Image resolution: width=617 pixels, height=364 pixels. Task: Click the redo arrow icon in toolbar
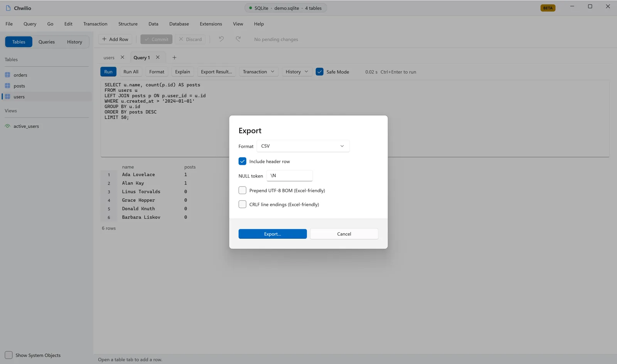pyautogui.click(x=238, y=39)
